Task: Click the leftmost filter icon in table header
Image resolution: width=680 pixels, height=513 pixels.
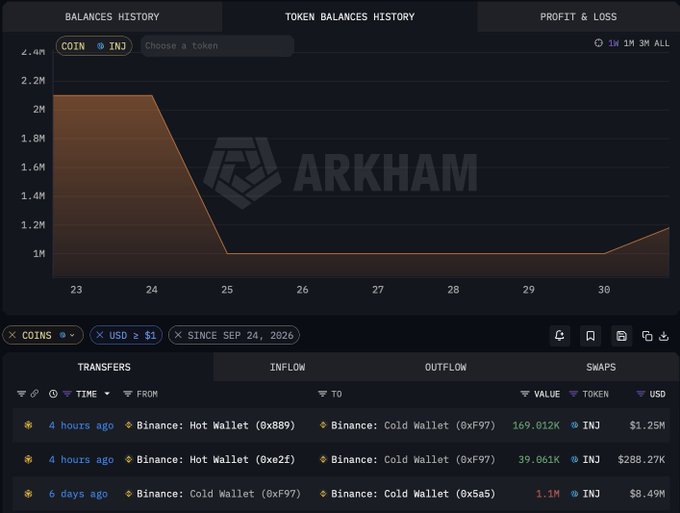Action: click(x=21, y=394)
